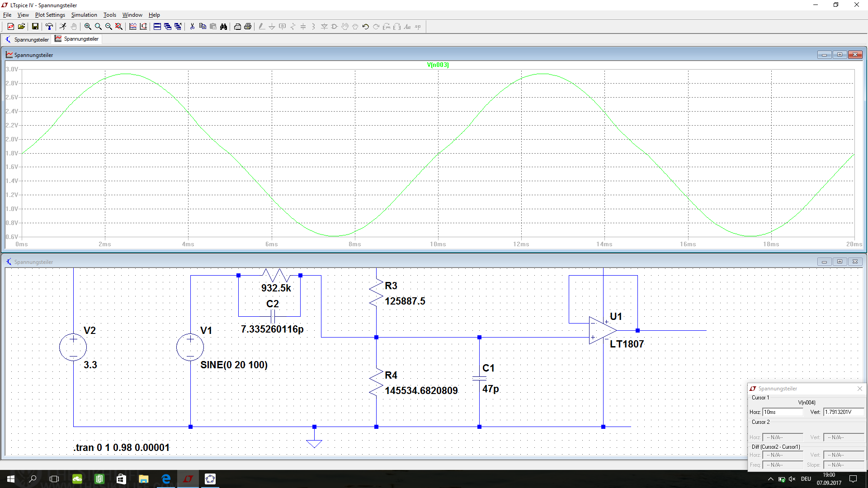Click the Print icon in toolbar
The image size is (868, 488).
(248, 27)
